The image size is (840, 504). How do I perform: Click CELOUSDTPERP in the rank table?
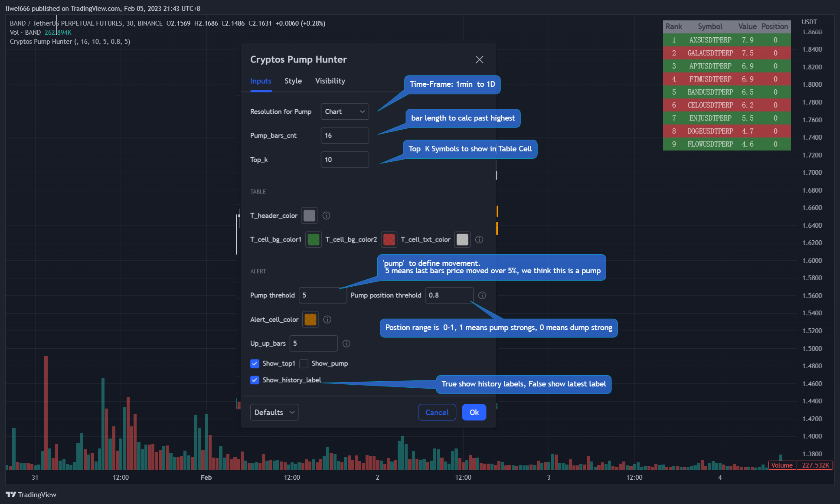(710, 105)
